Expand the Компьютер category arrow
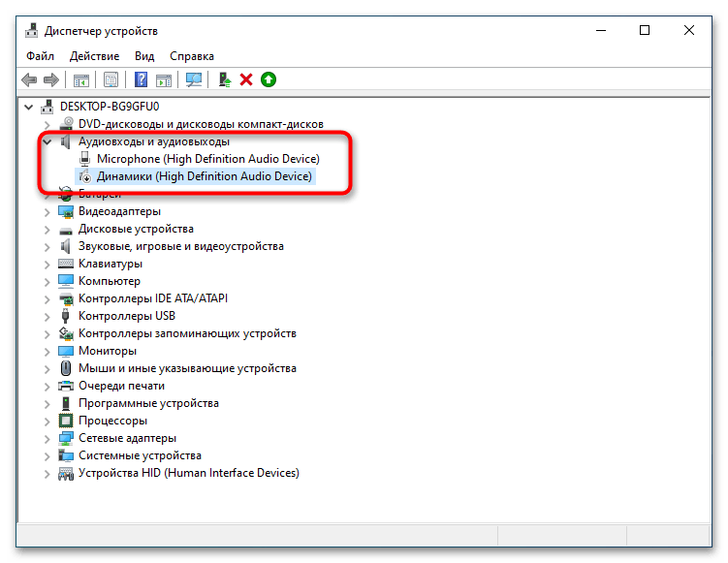728x563 pixels. (x=47, y=282)
